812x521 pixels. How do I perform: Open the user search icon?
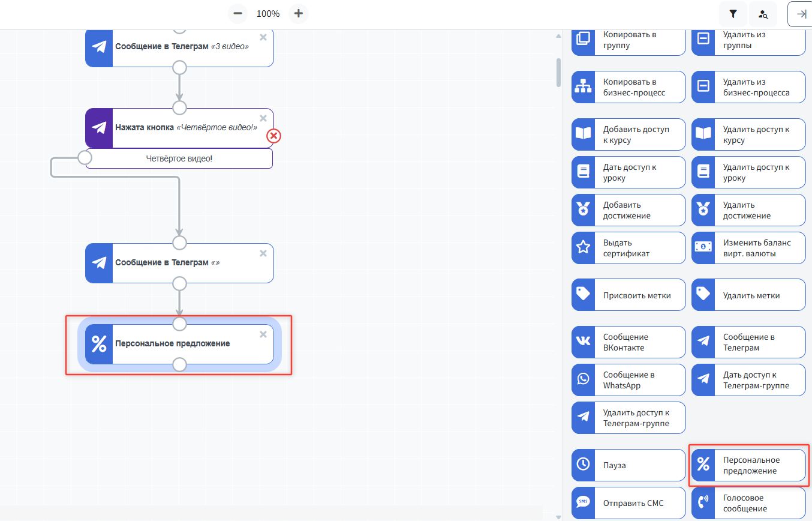coord(763,14)
